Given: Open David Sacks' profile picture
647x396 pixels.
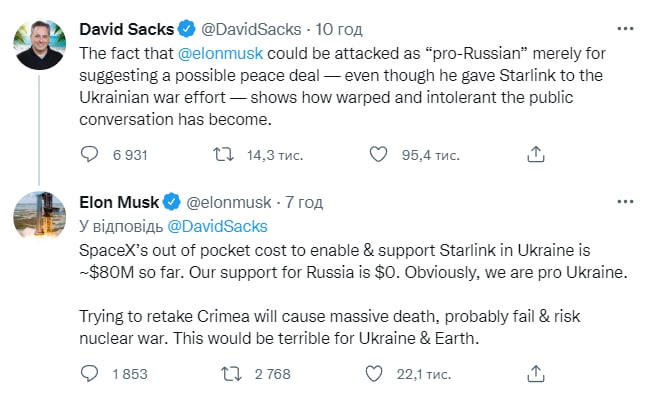Looking at the screenshot, I should coord(40,44).
